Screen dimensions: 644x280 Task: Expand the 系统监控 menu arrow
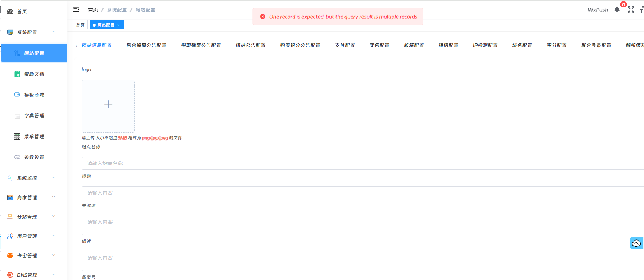click(54, 177)
